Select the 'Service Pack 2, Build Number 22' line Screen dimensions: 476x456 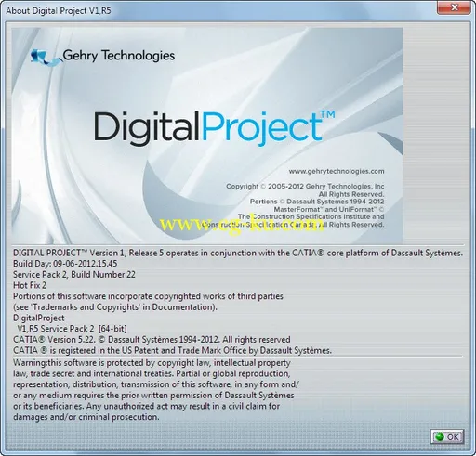coord(74,274)
